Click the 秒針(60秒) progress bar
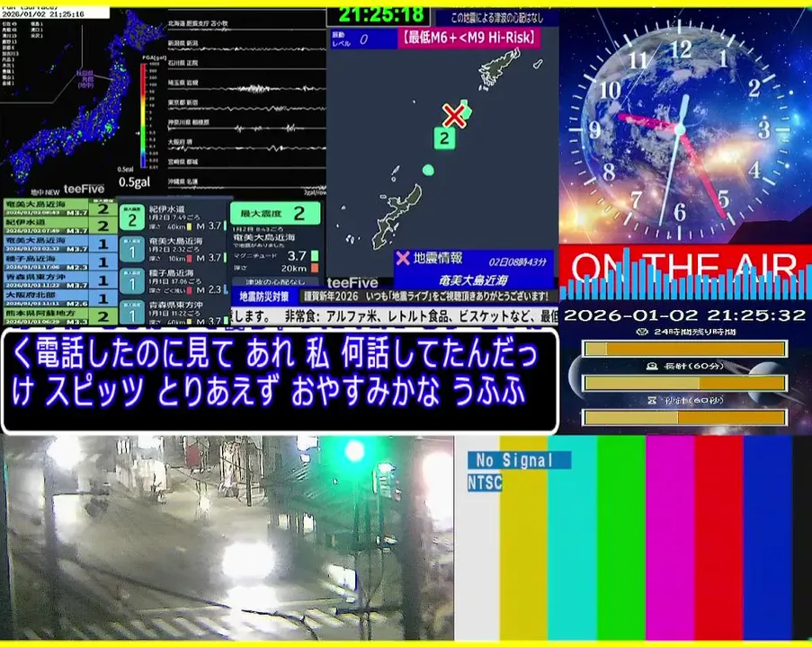Image resolution: width=812 pixels, height=647 pixels. click(685, 417)
